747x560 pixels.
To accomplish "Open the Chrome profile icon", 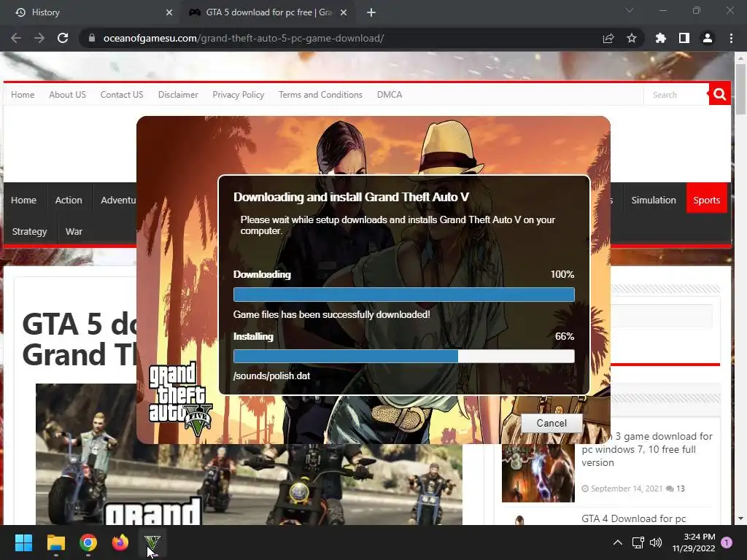I will click(x=708, y=38).
